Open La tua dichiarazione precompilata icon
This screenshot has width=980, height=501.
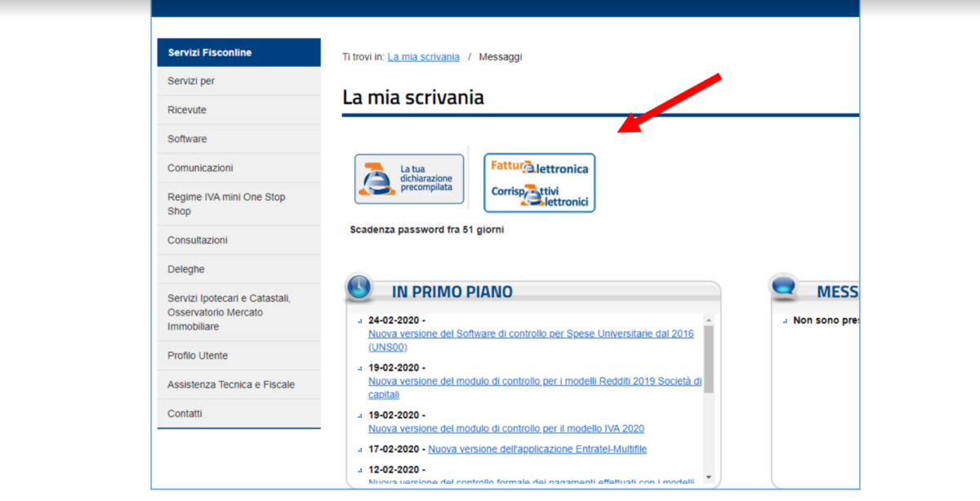409,179
